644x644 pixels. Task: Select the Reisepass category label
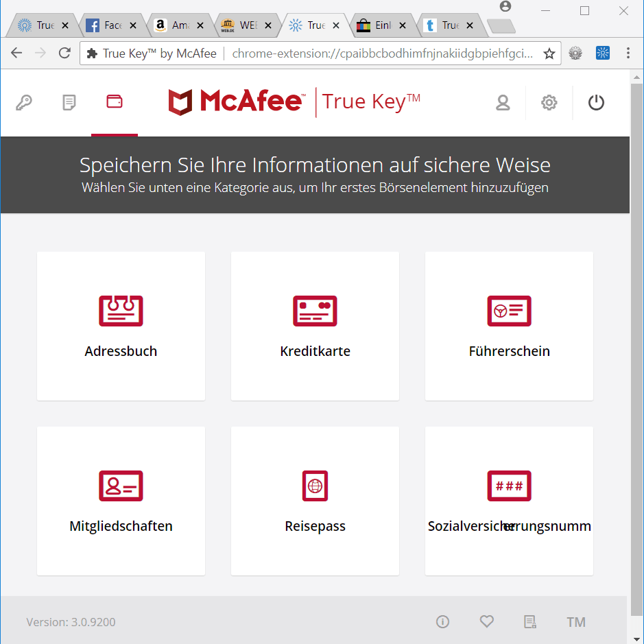[315, 526]
